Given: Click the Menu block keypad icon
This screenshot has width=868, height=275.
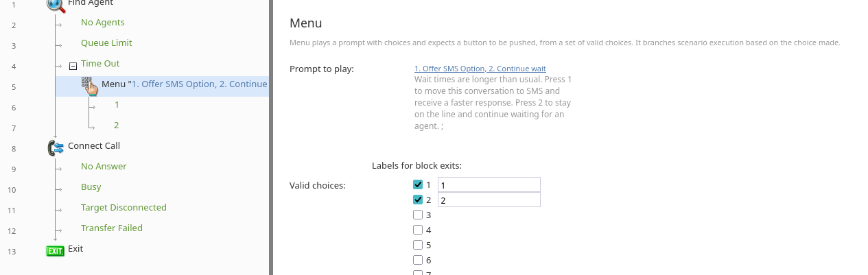Looking at the screenshot, I should click(x=89, y=85).
